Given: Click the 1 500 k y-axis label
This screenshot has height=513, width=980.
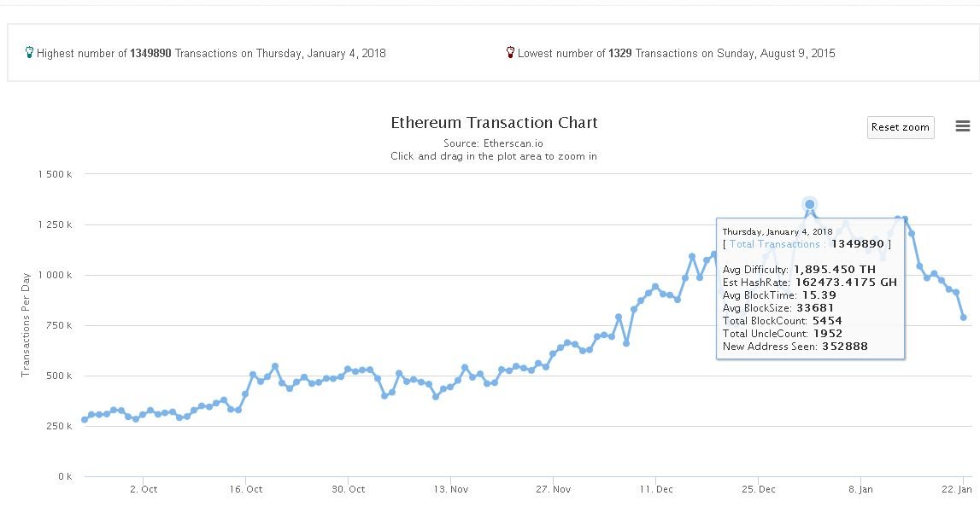Looking at the screenshot, I should (54, 174).
